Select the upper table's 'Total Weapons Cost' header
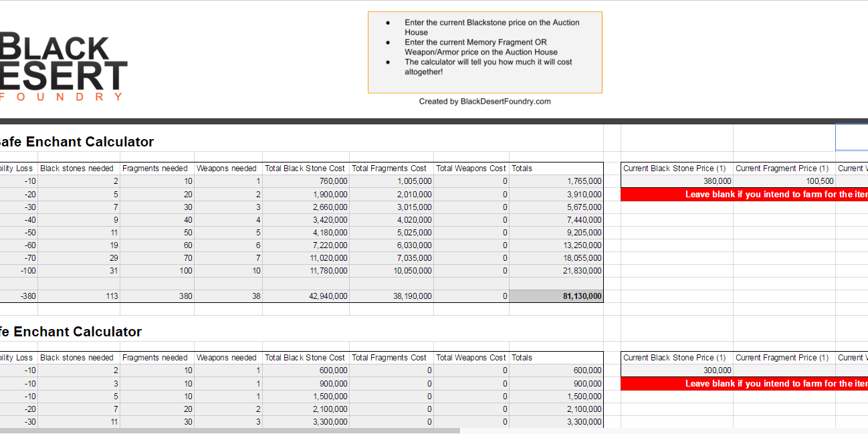 (x=471, y=169)
